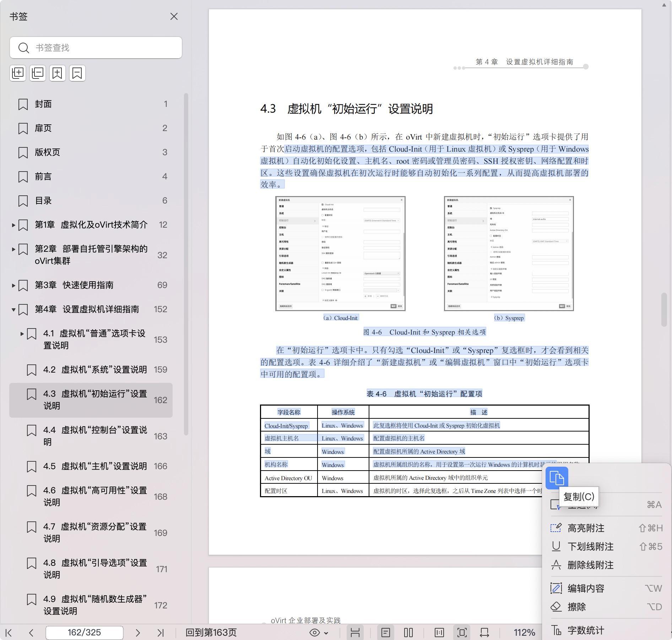Jump to the last page
This screenshot has height=640, width=672.
[161, 633]
